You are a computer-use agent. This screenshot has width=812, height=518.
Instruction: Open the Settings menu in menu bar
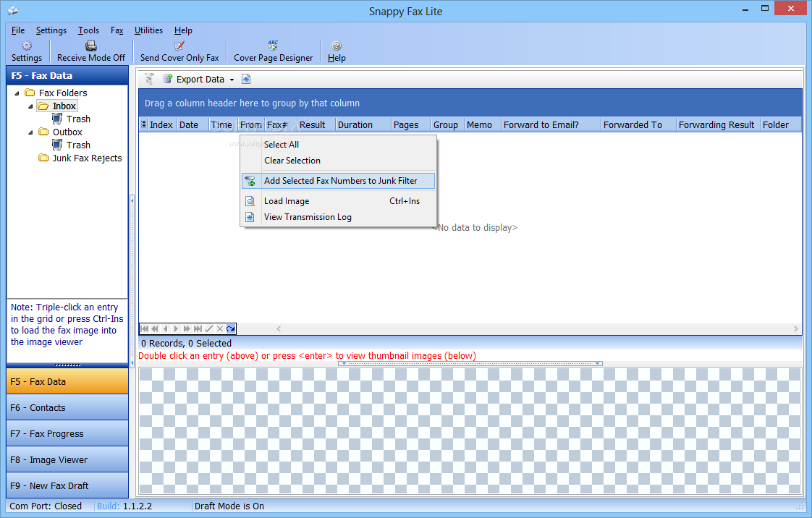51,30
